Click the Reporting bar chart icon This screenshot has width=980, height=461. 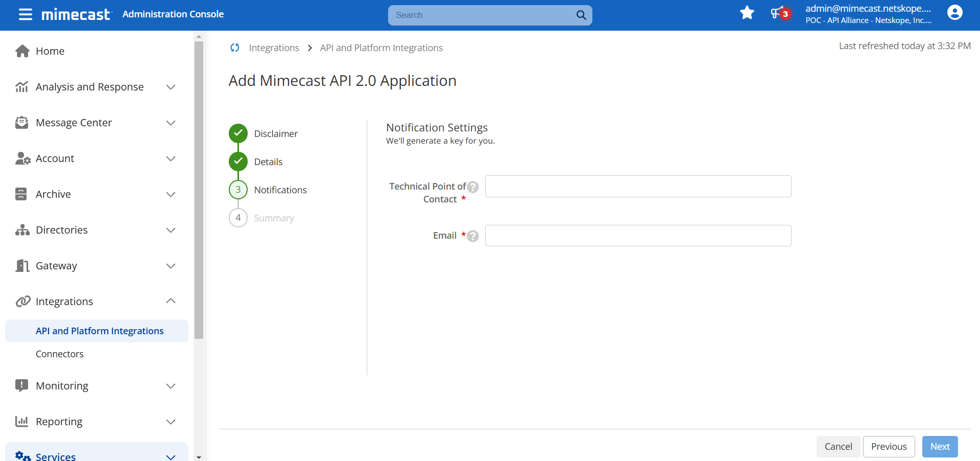click(x=22, y=421)
